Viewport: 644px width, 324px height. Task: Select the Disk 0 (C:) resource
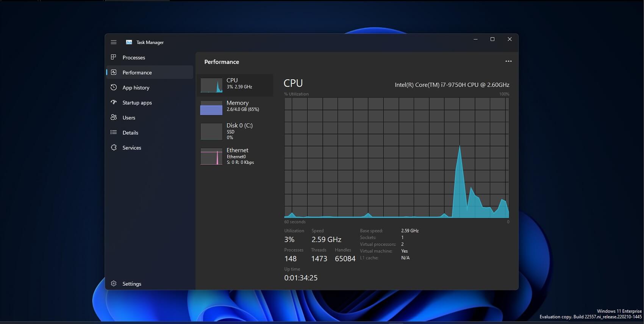pos(235,131)
